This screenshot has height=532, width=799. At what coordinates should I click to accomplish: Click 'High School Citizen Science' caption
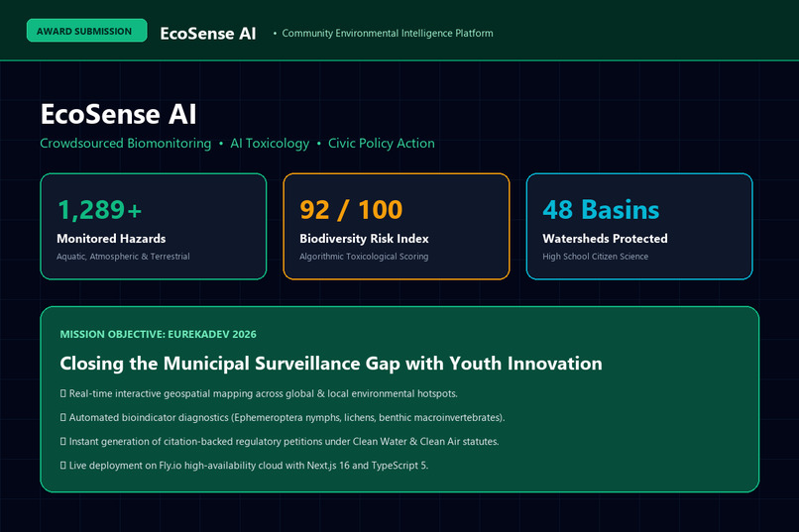click(x=595, y=257)
